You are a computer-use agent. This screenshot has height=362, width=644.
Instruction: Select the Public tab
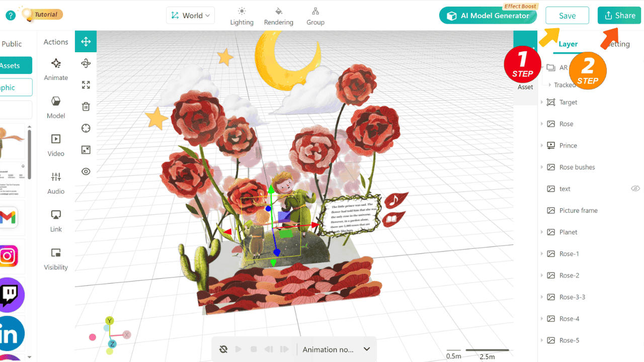pos(12,44)
